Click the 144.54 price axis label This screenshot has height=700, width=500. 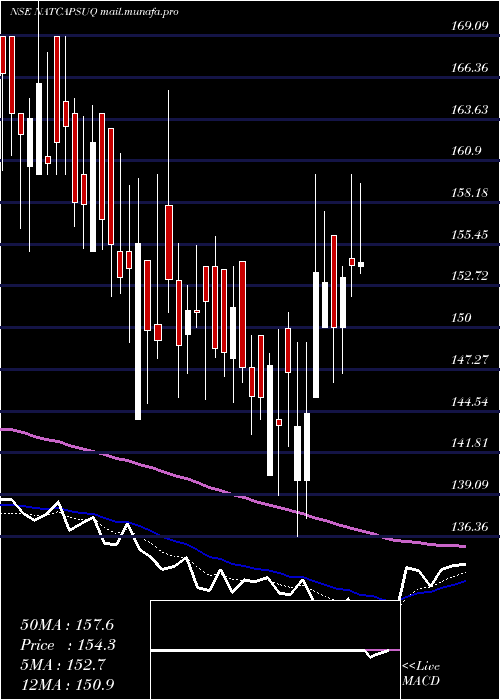(468, 401)
